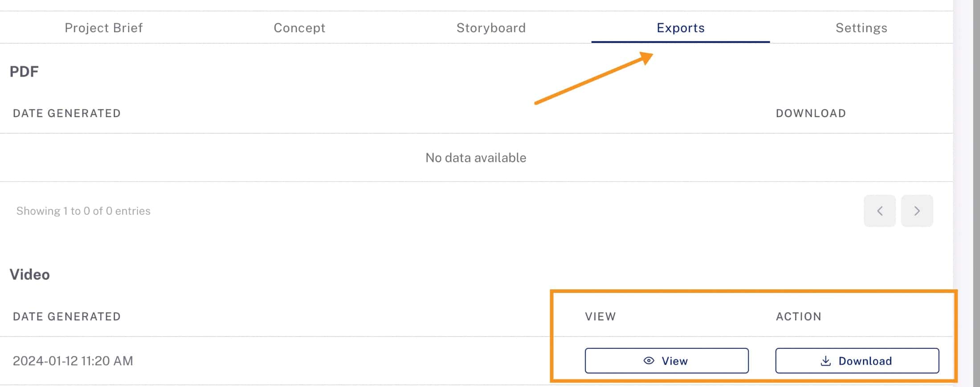The width and height of the screenshot is (980, 387).
Task: Open the Project Brief tab
Action: [x=103, y=28]
